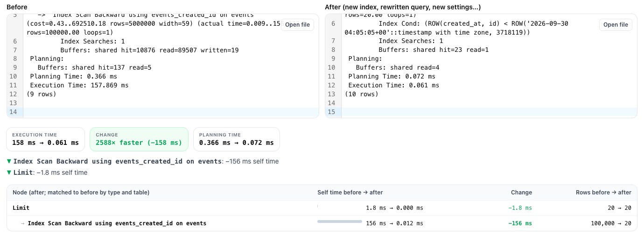Click the Change column header
This screenshot has width=644, height=236.
point(521,193)
